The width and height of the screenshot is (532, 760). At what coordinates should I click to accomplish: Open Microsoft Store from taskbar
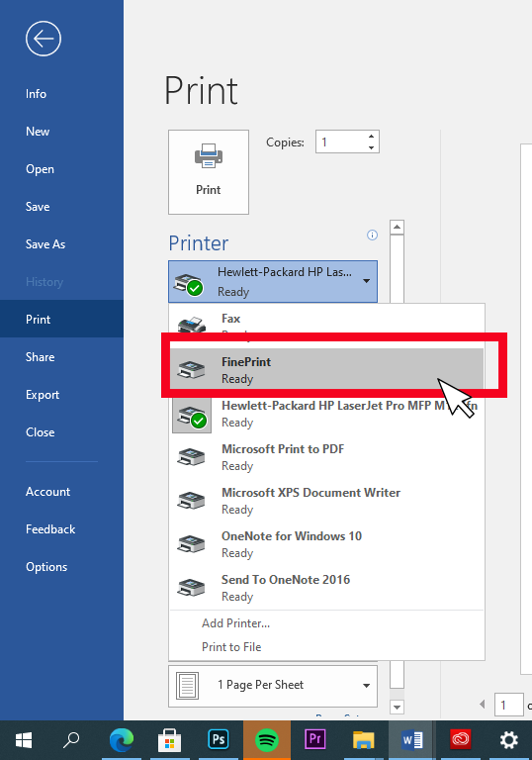click(x=169, y=740)
